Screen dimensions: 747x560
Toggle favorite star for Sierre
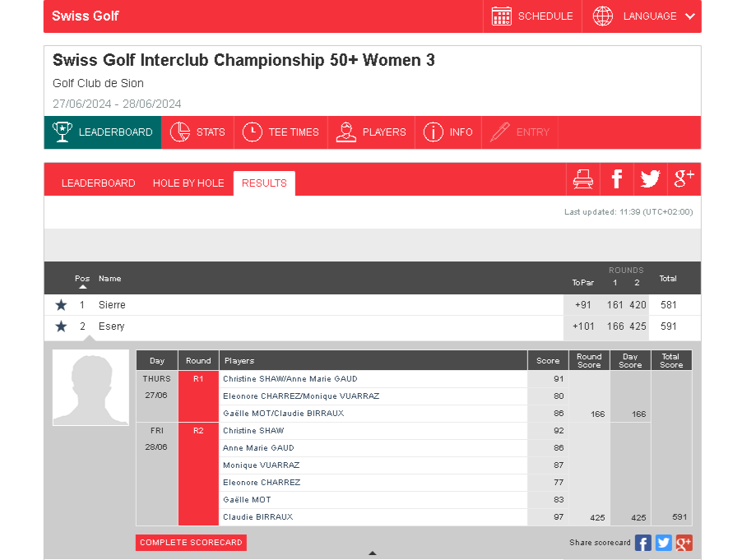coord(61,305)
